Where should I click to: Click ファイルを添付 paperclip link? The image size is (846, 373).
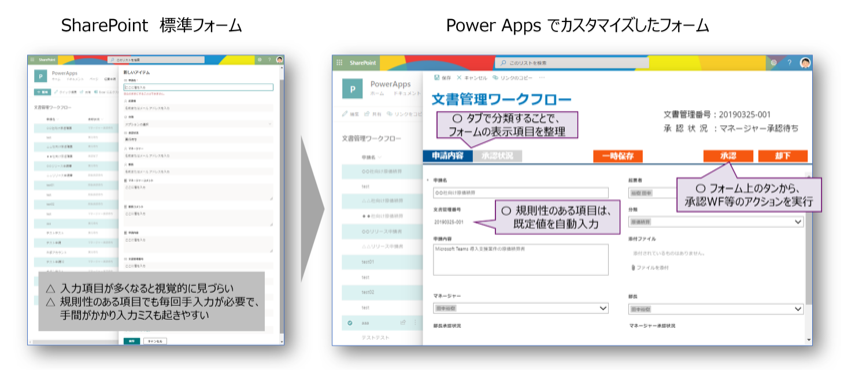click(x=650, y=267)
